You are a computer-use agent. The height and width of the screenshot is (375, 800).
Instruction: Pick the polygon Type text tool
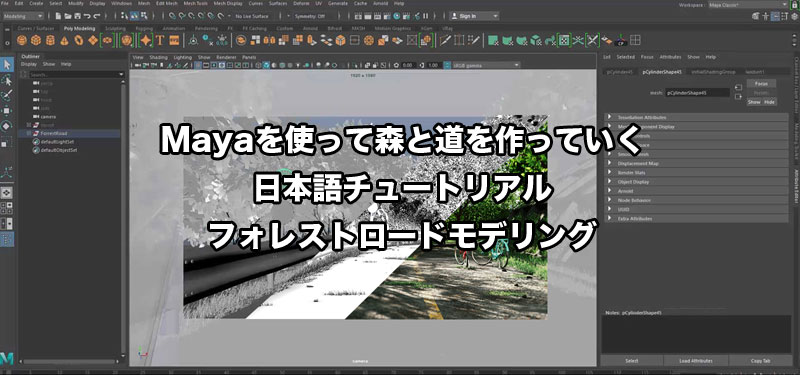pos(160,40)
